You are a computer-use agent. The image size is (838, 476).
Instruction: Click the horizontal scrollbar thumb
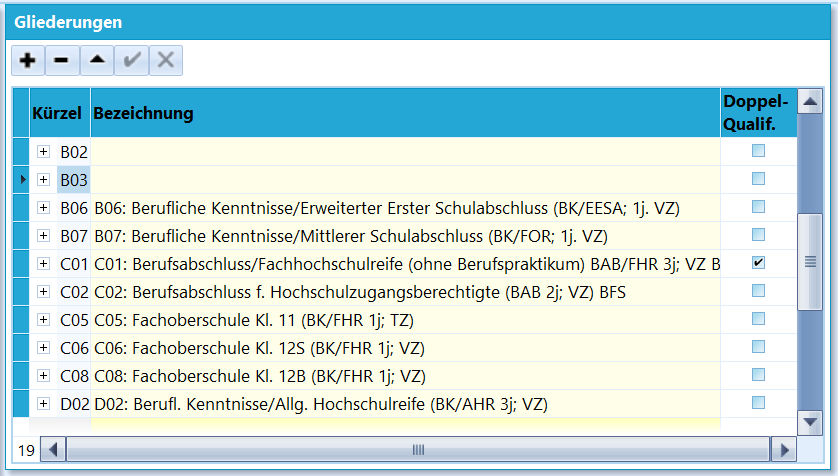[x=418, y=450]
